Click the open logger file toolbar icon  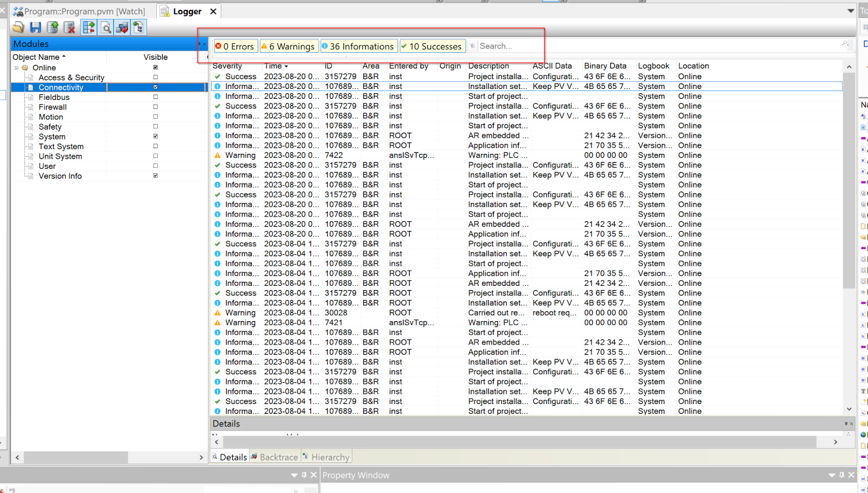18,28
